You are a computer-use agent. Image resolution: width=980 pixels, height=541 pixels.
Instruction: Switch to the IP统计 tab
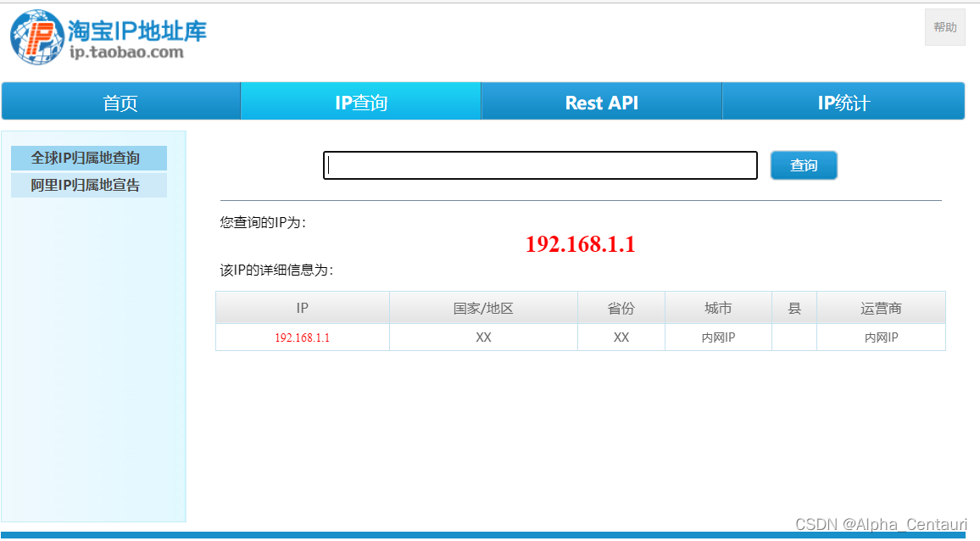843,101
